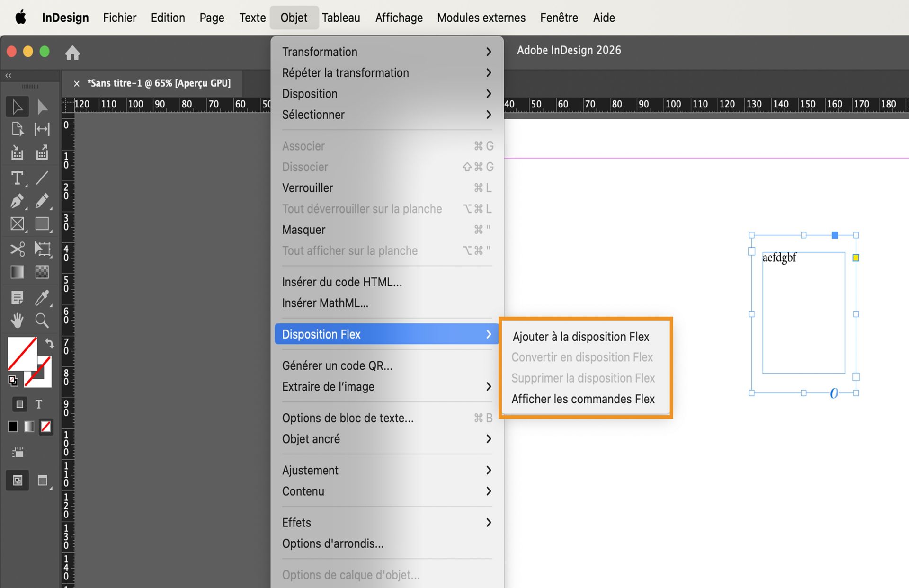Viewport: 909px width, 588px height.
Task: Open the Tableau menu
Action: 341,18
